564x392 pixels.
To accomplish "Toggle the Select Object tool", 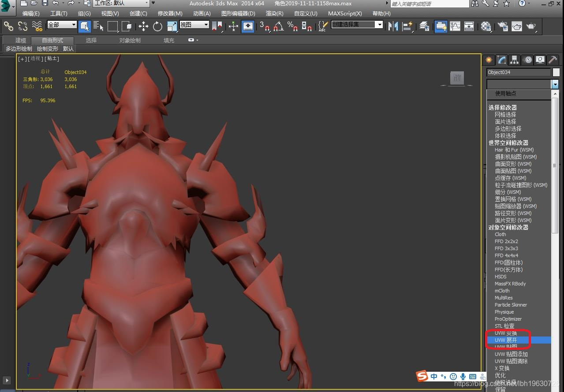I will point(84,26).
